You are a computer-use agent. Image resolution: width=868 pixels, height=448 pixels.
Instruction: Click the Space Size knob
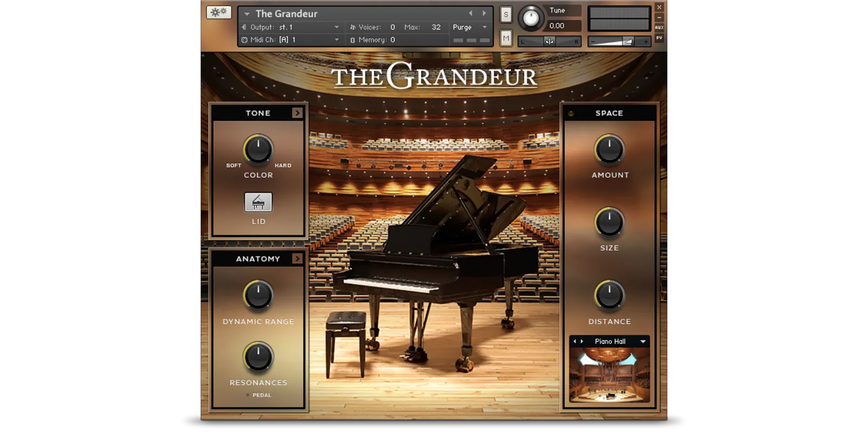(609, 222)
